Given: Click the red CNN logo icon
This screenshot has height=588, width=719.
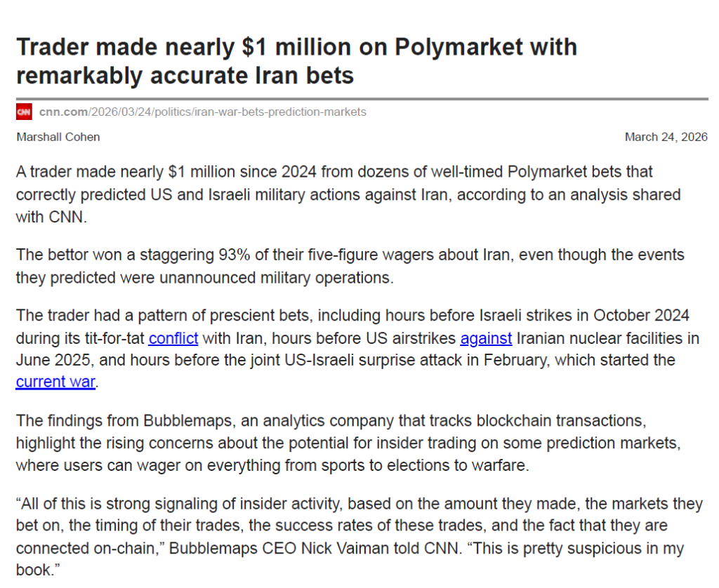Looking at the screenshot, I should (x=24, y=112).
